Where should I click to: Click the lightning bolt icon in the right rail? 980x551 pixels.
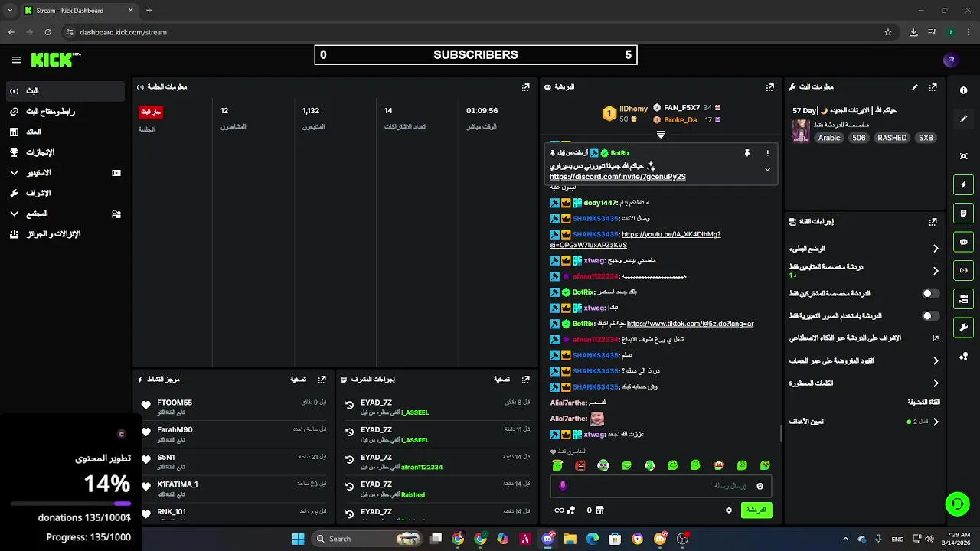click(x=963, y=184)
